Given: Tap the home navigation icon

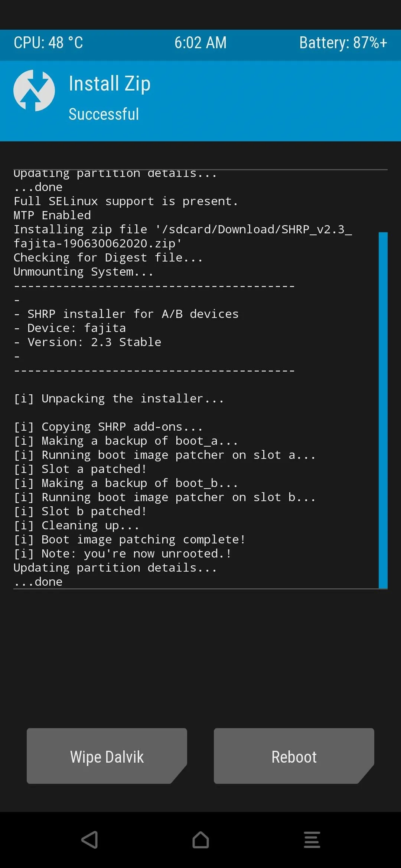Looking at the screenshot, I should click(200, 839).
